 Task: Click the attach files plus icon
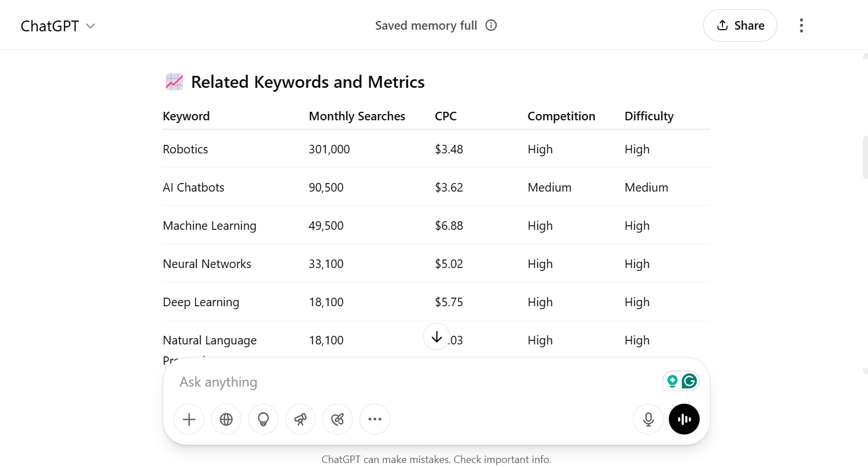click(x=188, y=419)
